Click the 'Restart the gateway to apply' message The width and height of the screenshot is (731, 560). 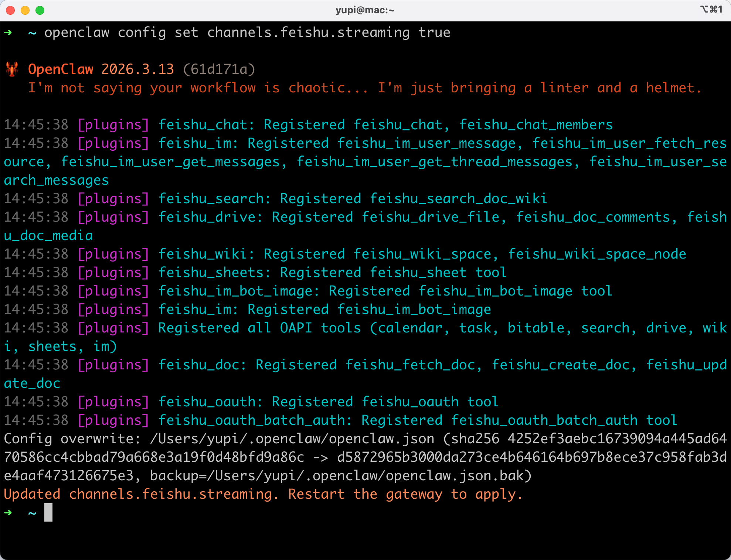pyautogui.click(x=405, y=494)
